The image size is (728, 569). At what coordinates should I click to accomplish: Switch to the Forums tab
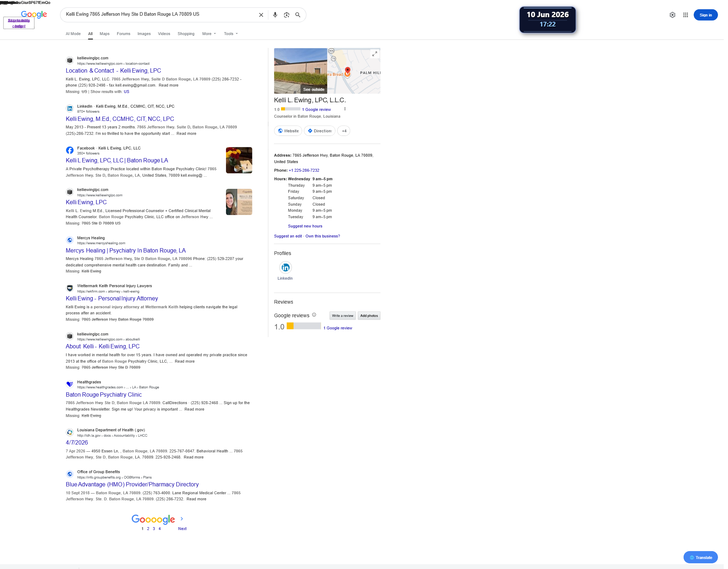(x=123, y=34)
